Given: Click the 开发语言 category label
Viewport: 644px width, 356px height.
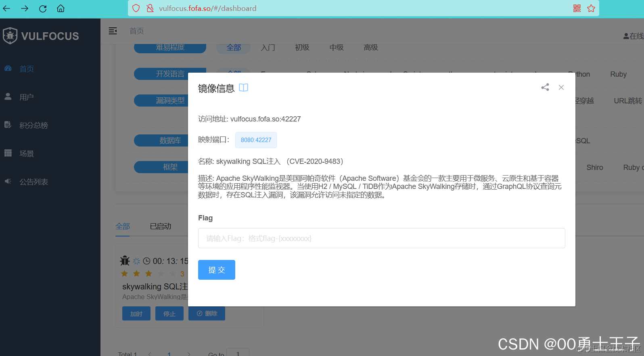Looking at the screenshot, I should coord(170,74).
